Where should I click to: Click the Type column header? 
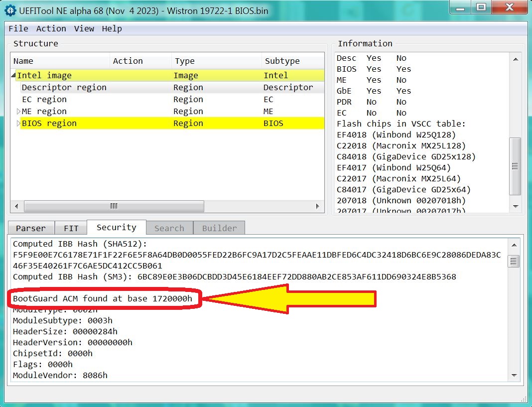(217, 61)
